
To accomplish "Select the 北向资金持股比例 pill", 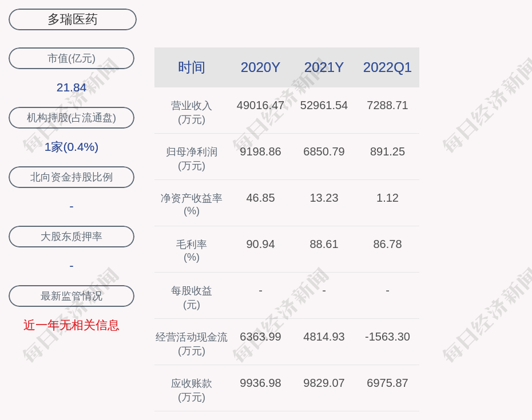I will pos(72,177).
